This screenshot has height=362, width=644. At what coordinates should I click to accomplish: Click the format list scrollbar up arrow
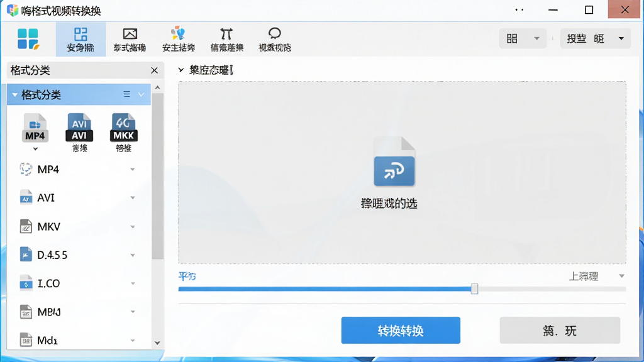click(x=157, y=88)
